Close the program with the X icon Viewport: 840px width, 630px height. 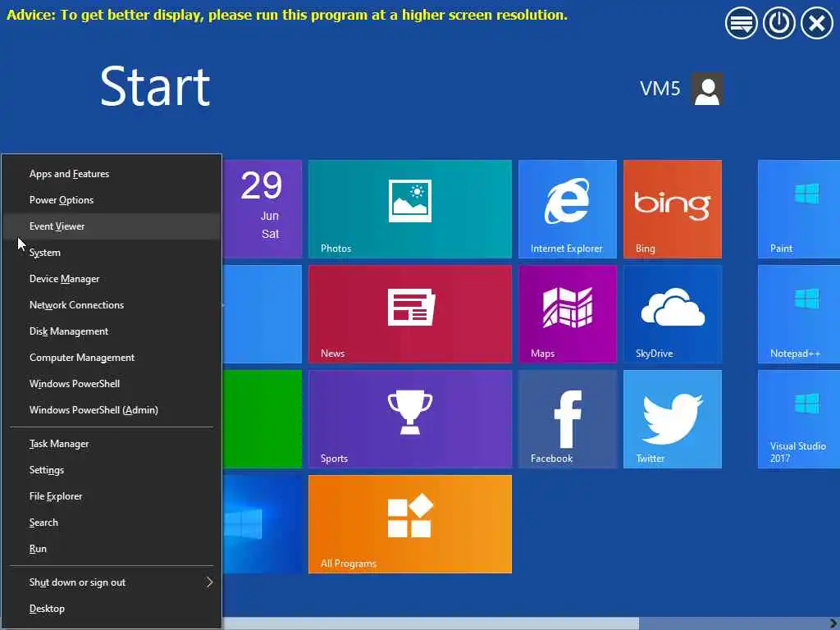(x=816, y=23)
